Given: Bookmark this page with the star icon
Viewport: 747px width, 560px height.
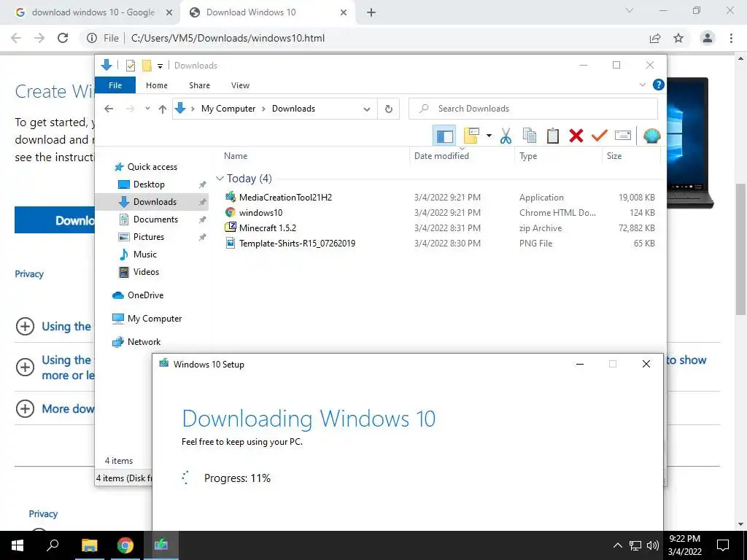Looking at the screenshot, I should [678, 38].
